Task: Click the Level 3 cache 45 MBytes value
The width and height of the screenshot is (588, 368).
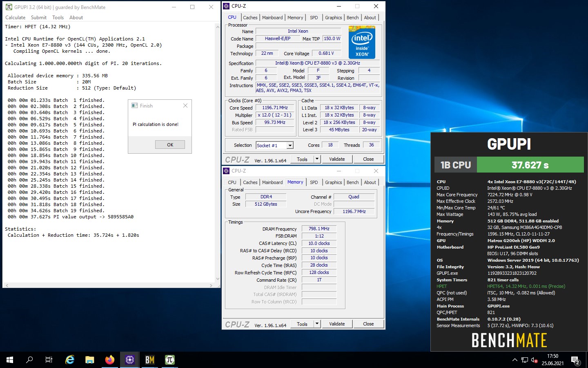Action: pyautogui.click(x=339, y=130)
